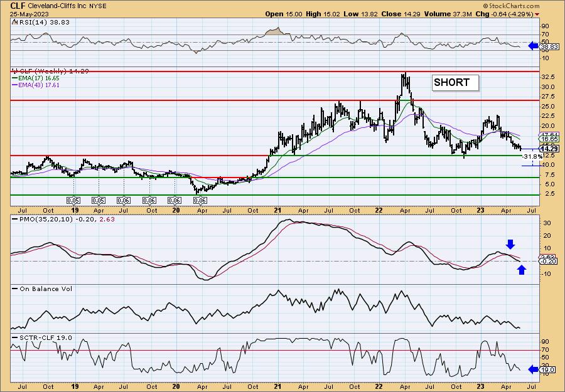Click the -0.20 PMO value tag

[x=549, y=262]
